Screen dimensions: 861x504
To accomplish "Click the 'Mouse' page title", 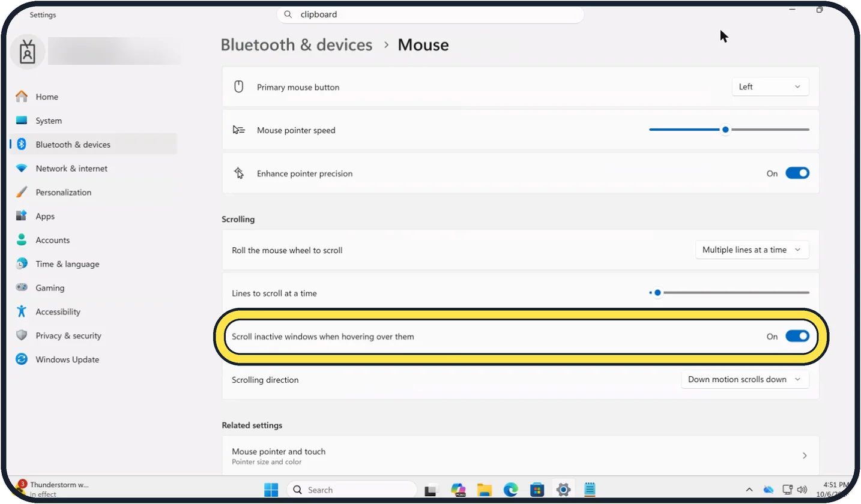I will click(x=423, y=45).
